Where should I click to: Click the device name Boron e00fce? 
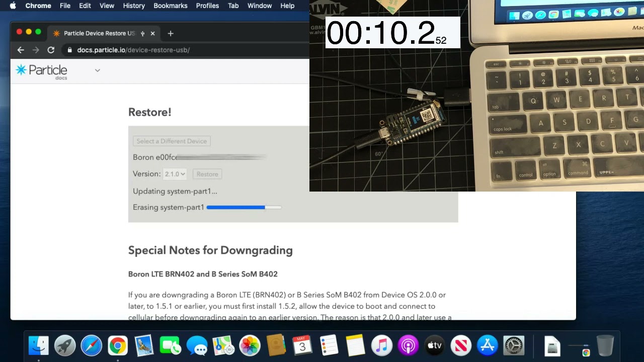click(155, 157)
